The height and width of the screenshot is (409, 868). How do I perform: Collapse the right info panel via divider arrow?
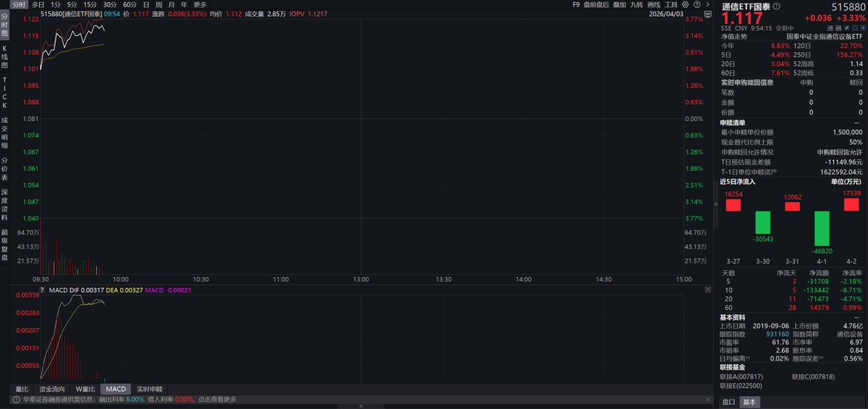pos(716,204)
